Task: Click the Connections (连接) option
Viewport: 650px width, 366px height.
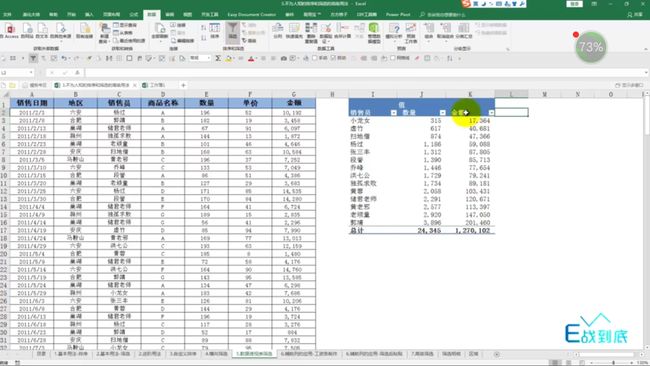Action: click(178, 25)
